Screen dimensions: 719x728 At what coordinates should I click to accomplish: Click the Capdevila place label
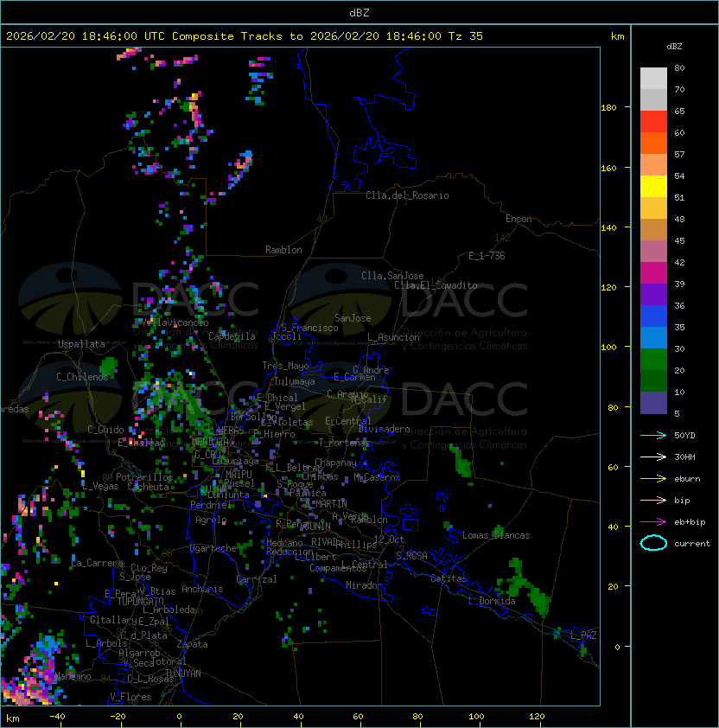click(x=232, y=336)
